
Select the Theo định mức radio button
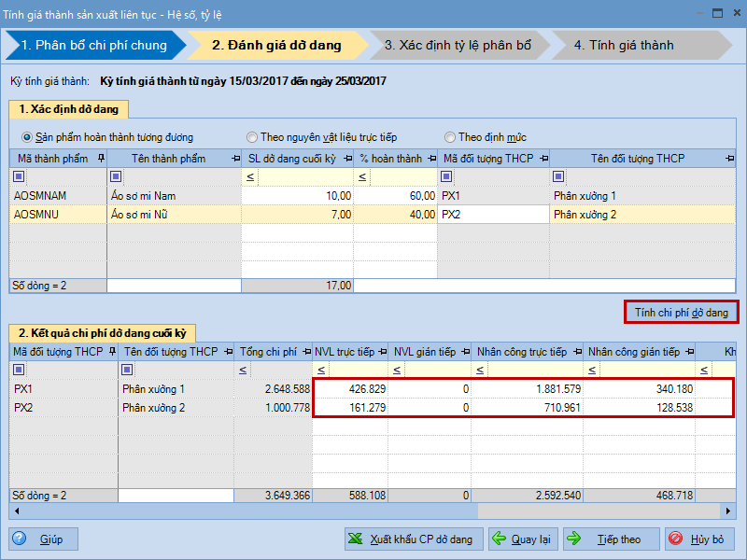(450, 137)
